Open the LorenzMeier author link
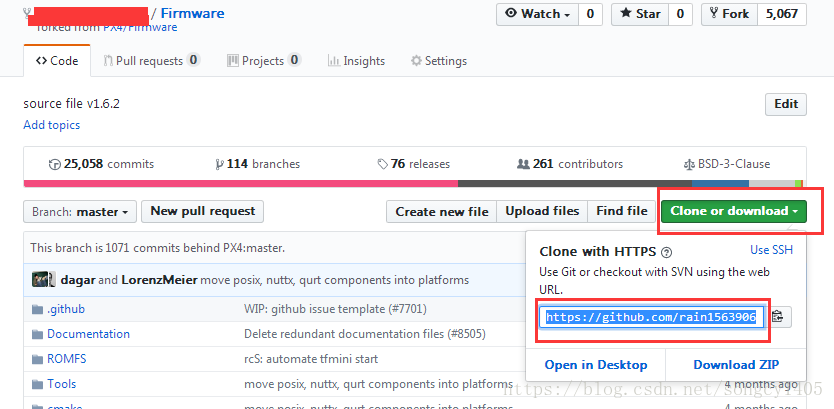 [160, 280]
